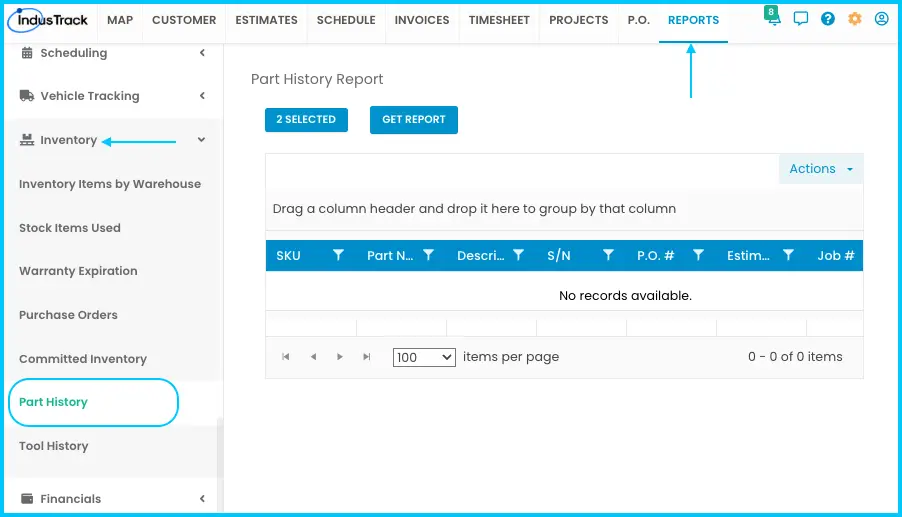This screenshot has width=902, height=517.
Task: Open the INVOICES tab
Action: (422, 20)
